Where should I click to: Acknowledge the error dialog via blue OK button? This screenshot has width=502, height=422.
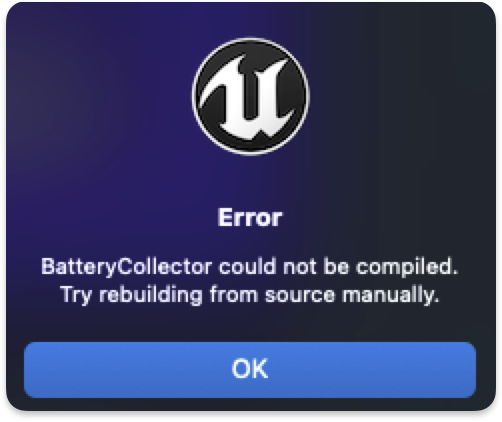(250, 370)
